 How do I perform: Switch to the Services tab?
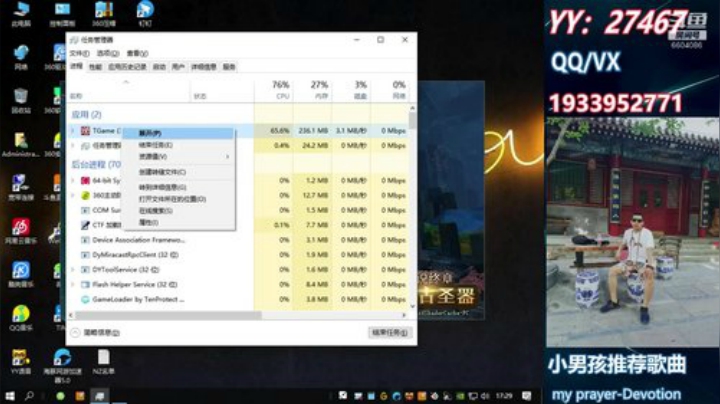(x=229, y=67)
